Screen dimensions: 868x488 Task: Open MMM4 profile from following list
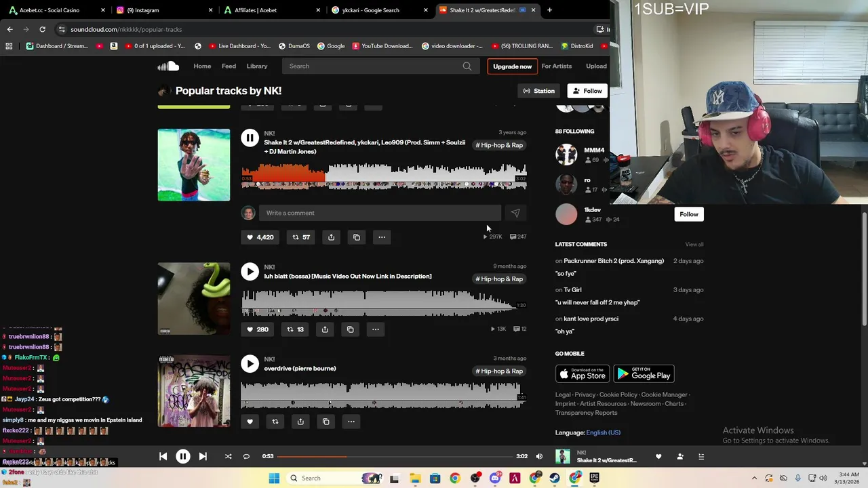(x=594, y=150)
